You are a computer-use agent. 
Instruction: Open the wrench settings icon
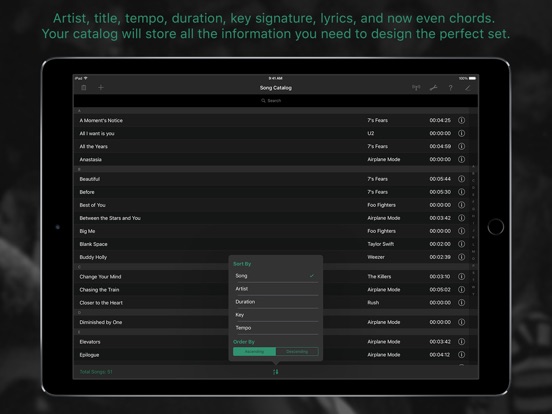[433, 88]
